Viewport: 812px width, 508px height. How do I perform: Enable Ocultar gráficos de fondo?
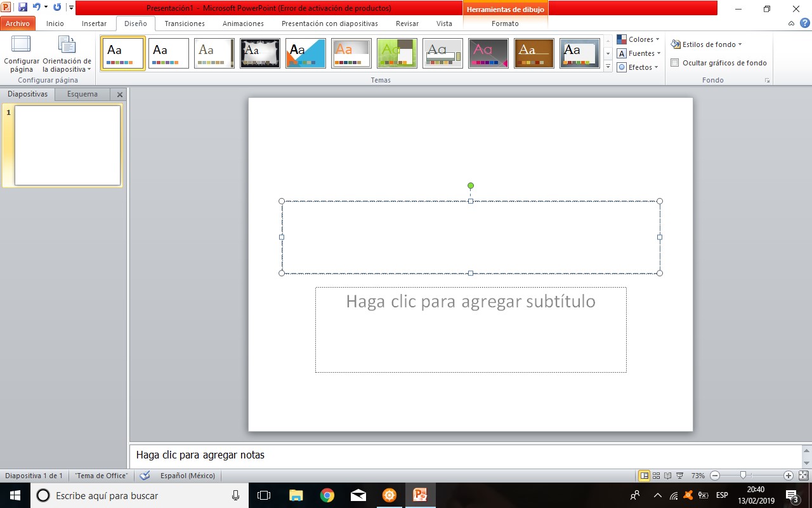pos(674,63)
